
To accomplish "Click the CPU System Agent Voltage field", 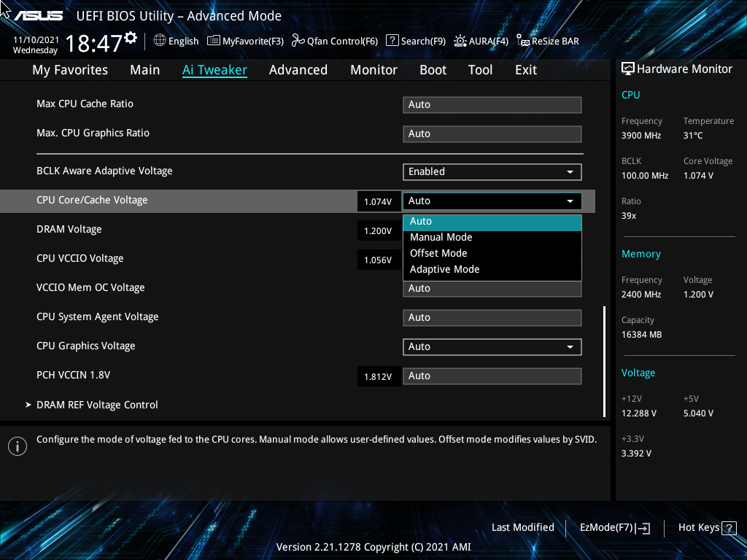I will 492,318.
